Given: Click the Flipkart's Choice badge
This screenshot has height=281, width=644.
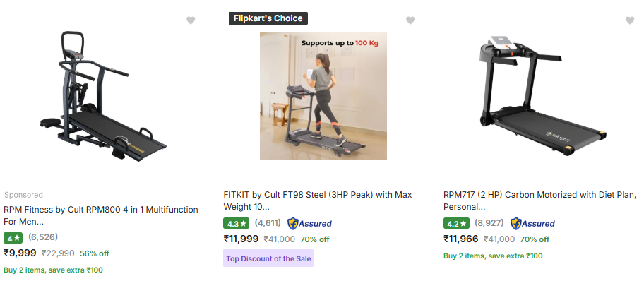Looking at the screenshot, I should (268, 18).
